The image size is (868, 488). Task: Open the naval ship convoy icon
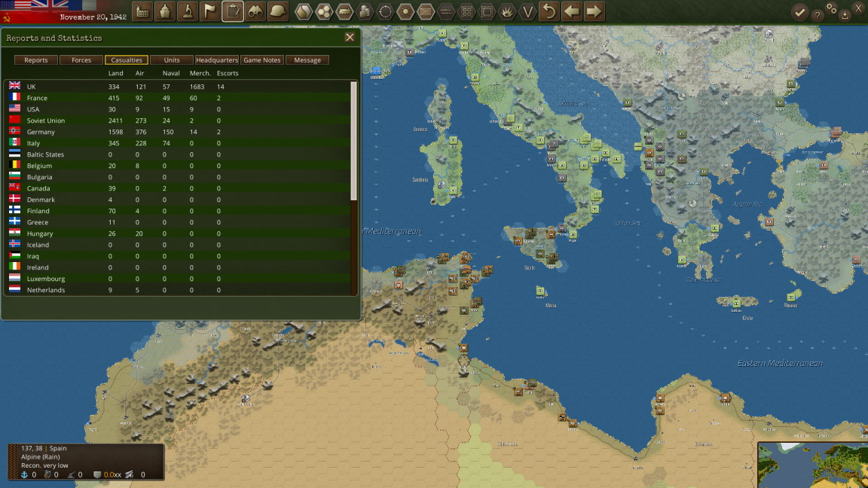point(165,11)
